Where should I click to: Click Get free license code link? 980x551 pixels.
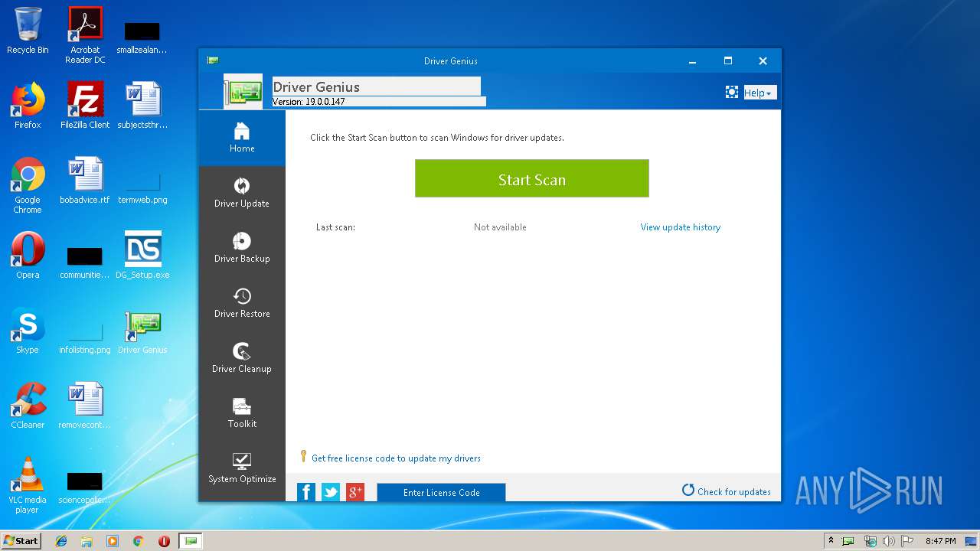tap(396, 458)
